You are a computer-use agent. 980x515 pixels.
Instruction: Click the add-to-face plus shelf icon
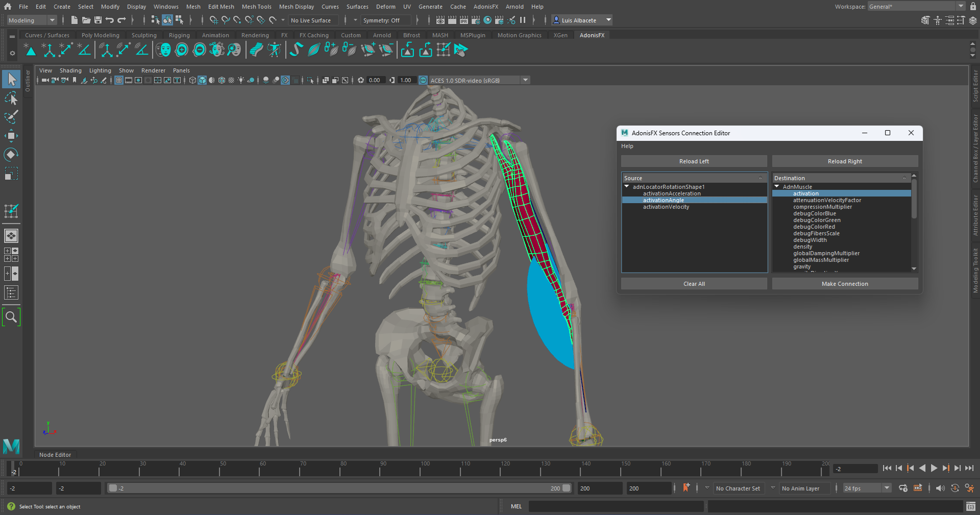[x=182, y=50]
